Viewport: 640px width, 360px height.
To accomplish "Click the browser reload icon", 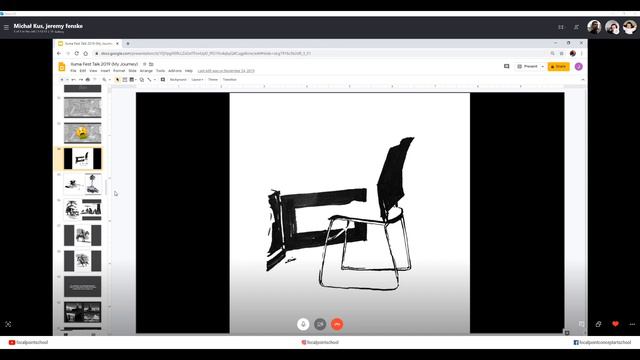I will [76, 53].
